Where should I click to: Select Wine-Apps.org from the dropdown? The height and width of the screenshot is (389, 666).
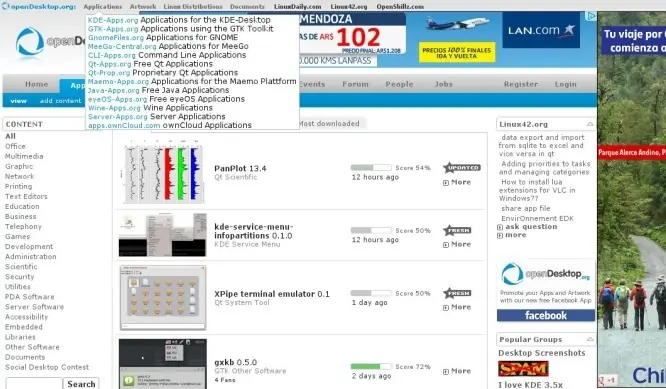point(115,108)
